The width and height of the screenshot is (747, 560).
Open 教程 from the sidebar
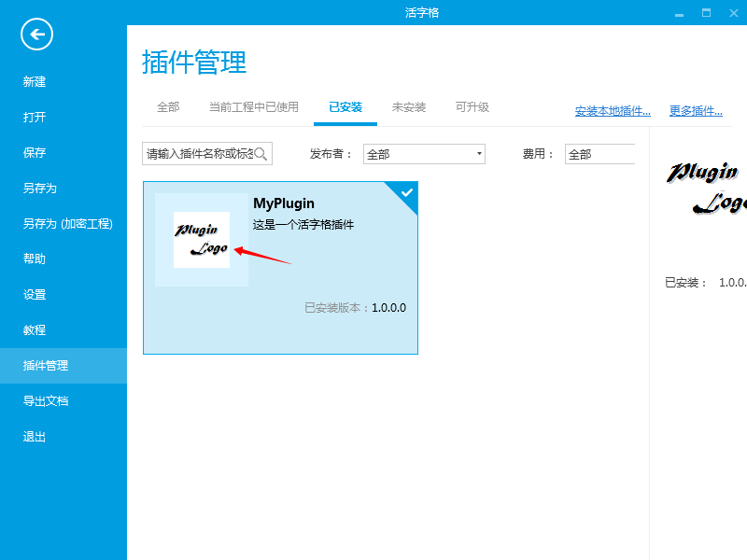click(x=35, y=330)
